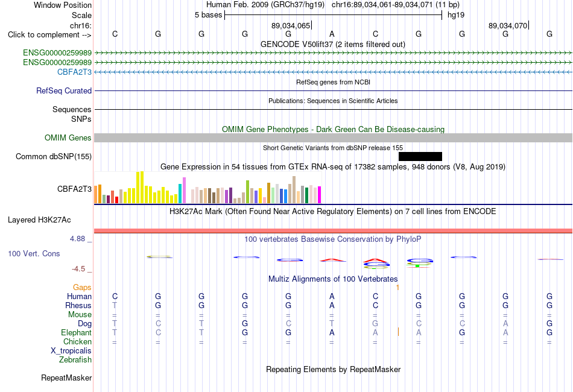573x392 pixels.
Task: Click the '5 bases' scale text
Action: point(208,15)
